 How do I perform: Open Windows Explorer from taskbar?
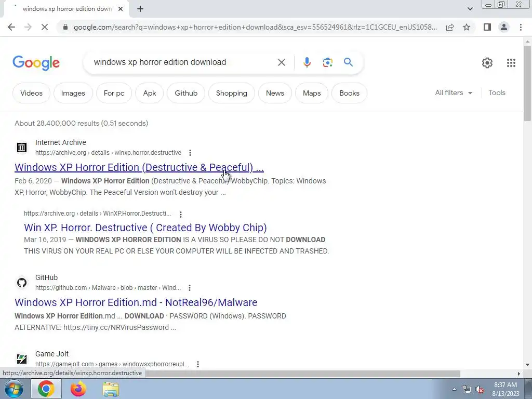pyautogui.click(x=111, y=389)
